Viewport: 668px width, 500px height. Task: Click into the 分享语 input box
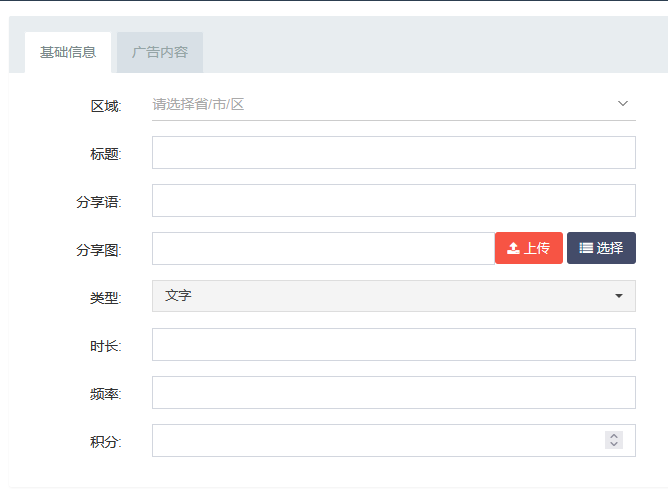click(x=393, y=201)
